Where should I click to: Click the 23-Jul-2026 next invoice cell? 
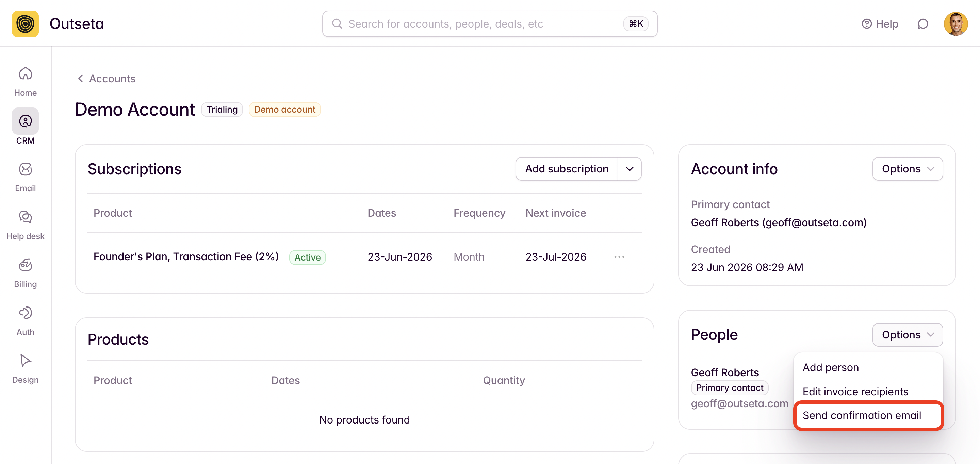[x=555, y=257]
